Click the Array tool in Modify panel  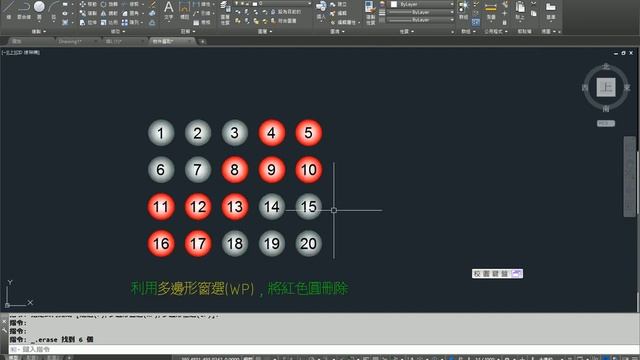point(131,22)
